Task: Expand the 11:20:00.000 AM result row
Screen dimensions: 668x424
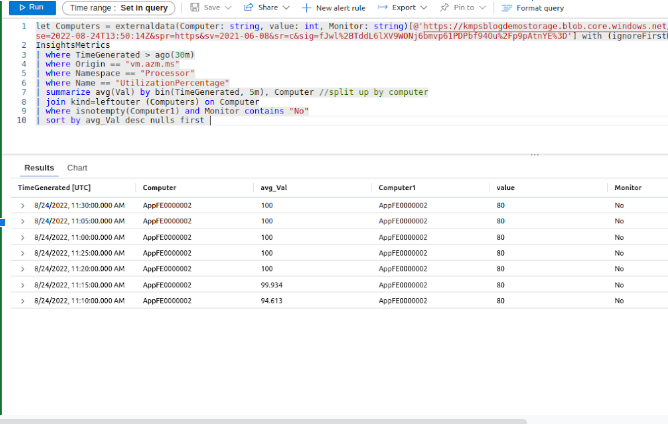Action: [x=23, y=269]
